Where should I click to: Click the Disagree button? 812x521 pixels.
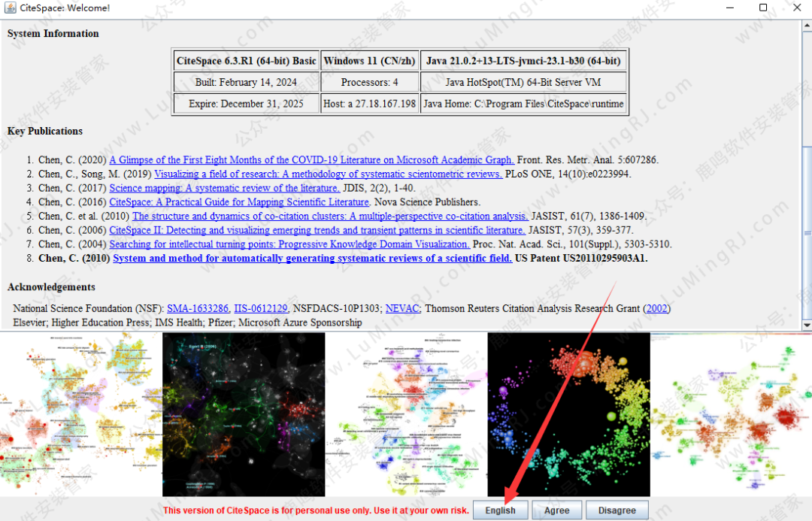617,510
